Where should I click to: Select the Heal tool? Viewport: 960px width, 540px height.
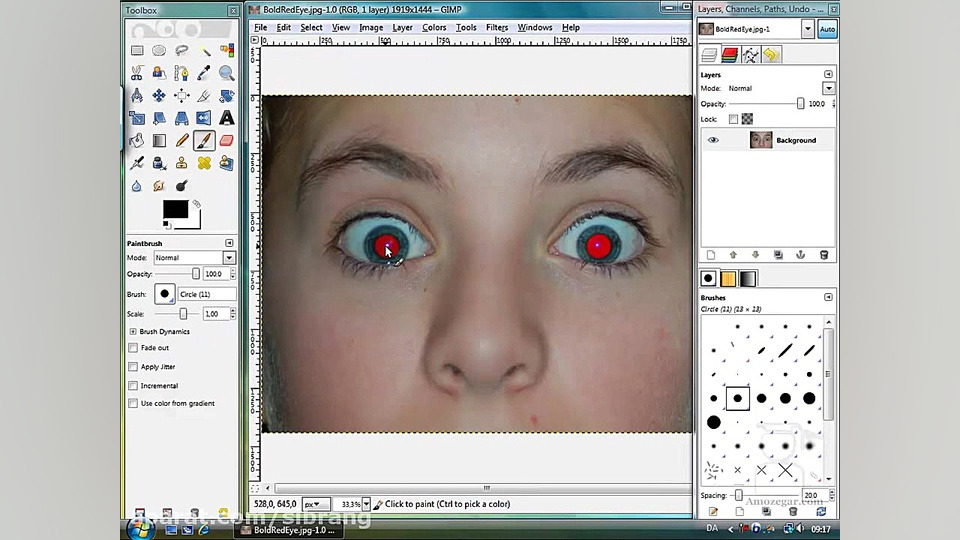204,163
